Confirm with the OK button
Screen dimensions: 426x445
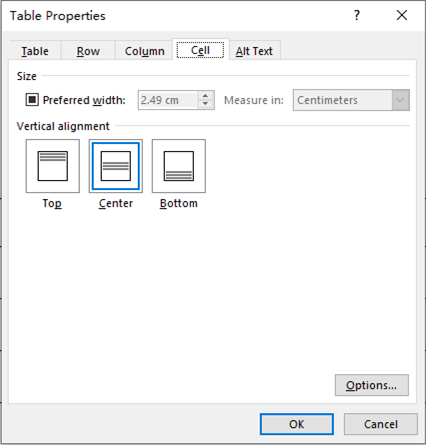pos(297,424)
